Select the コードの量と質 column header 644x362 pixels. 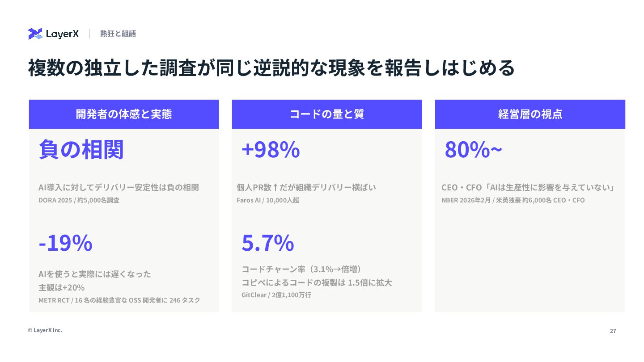point(327,114)
